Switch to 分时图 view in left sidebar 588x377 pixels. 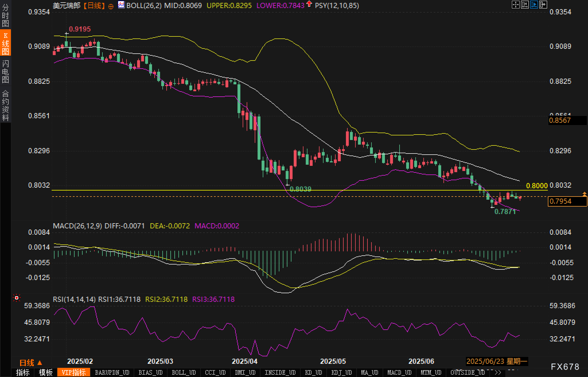click(x=5, y=15)
